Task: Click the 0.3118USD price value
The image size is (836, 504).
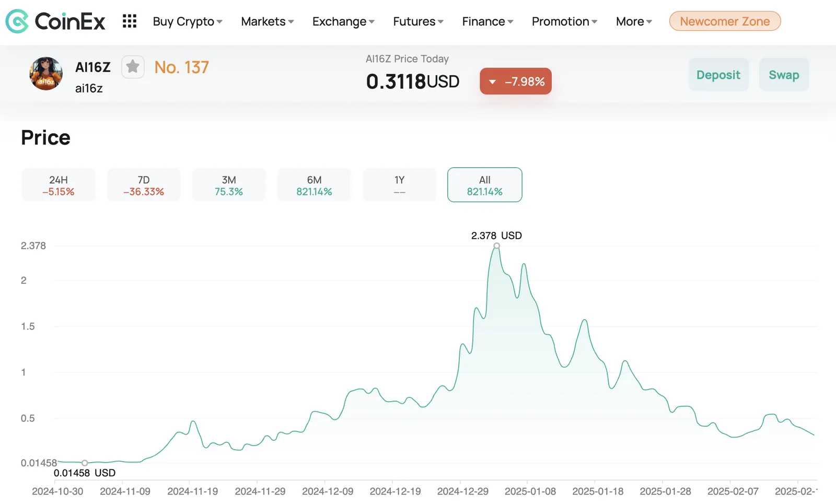Action: 413,81
